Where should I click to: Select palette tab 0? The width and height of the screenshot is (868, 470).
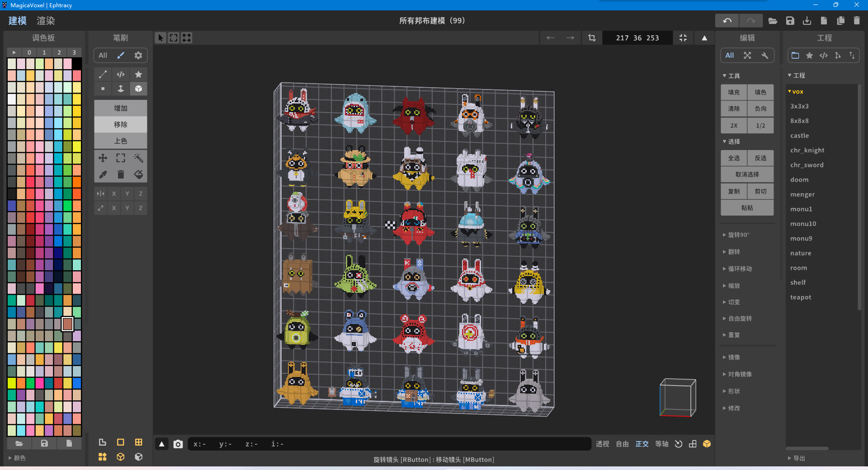click(x=29, y=52)
